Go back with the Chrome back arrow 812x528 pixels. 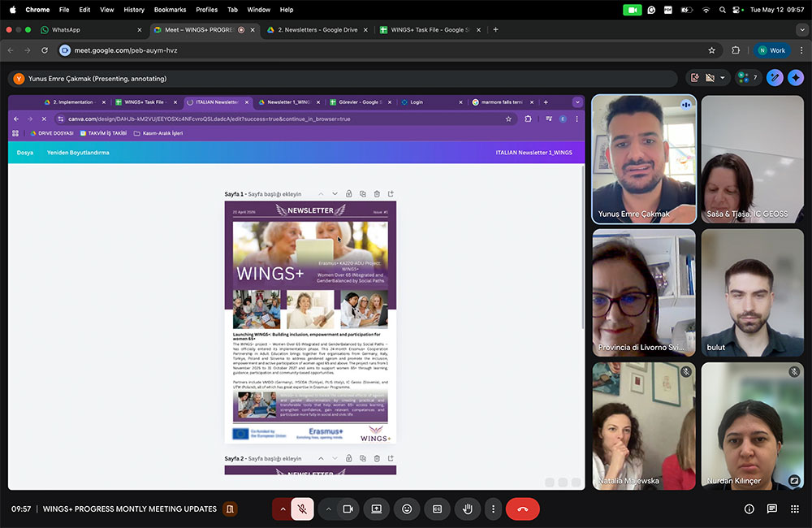click(x=11, y=50)
